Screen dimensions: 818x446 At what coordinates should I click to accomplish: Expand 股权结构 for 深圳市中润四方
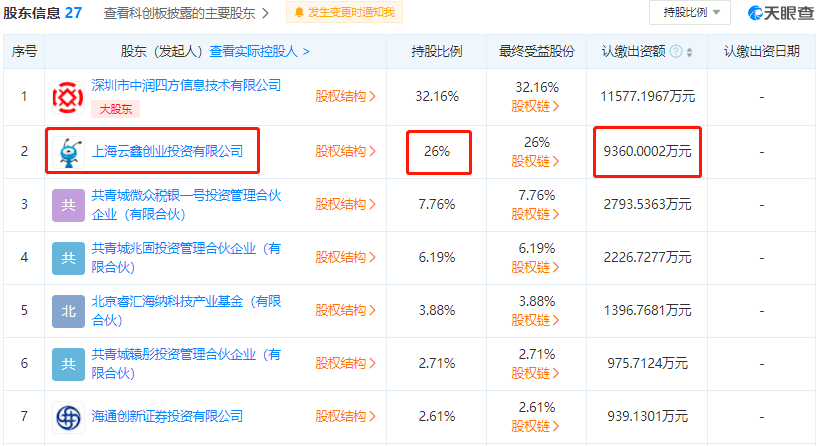click(x=345, y=97)
